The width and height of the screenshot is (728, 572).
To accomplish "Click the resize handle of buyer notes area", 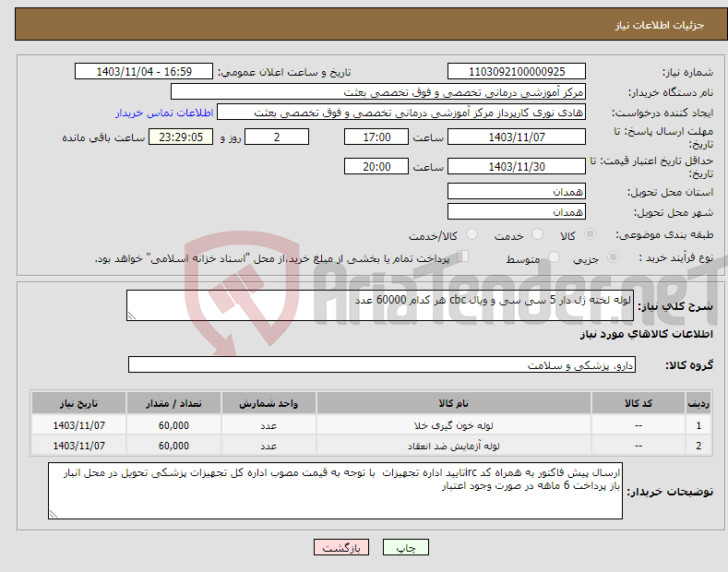I will pos(54,514).
